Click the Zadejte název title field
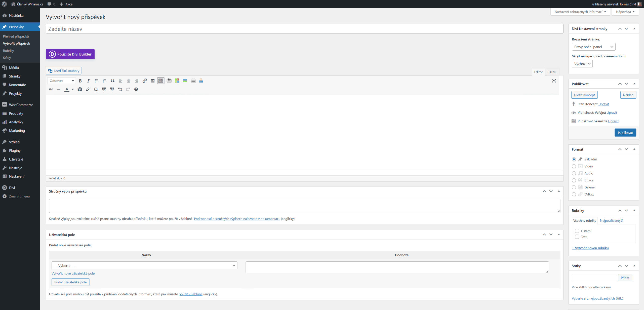Image resolution: width=644 pixels, height=310 pixels. (304, 29)
